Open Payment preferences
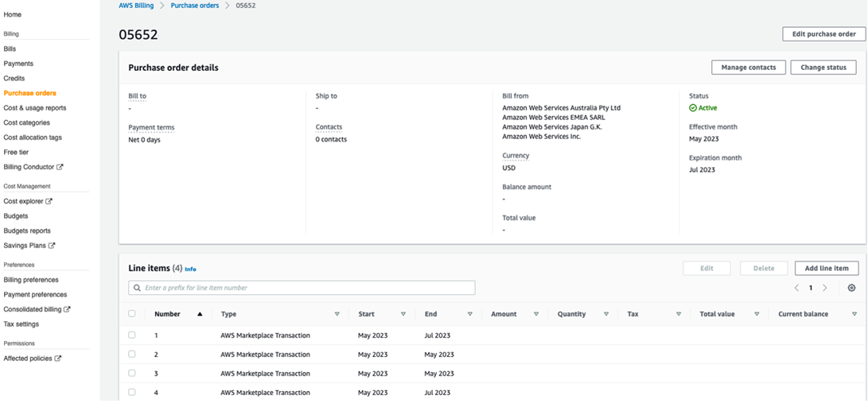 36,295
